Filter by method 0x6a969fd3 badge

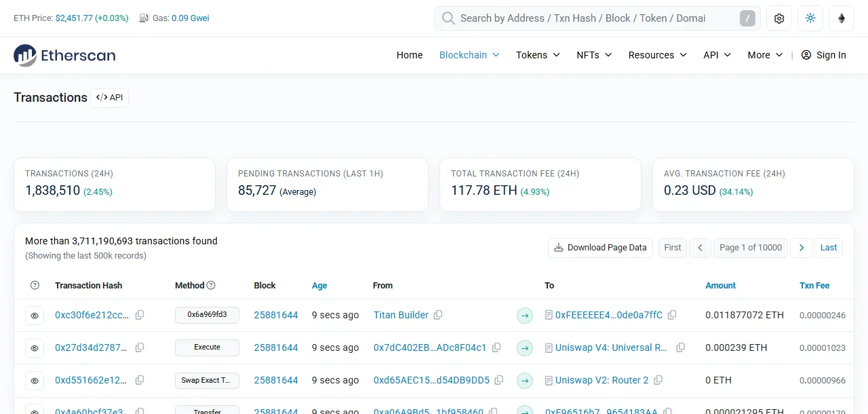click(x=207, y=315)
